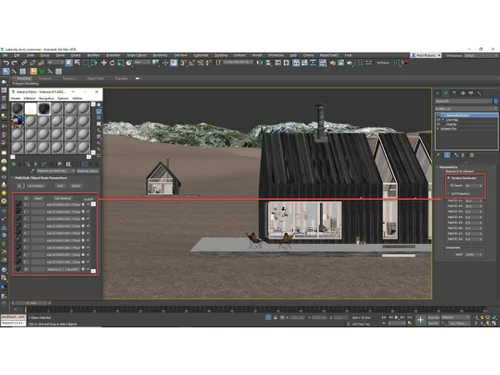Click the teapot Render icon
The height and width of the screenshot is (375, 500).
pos(349,63)
